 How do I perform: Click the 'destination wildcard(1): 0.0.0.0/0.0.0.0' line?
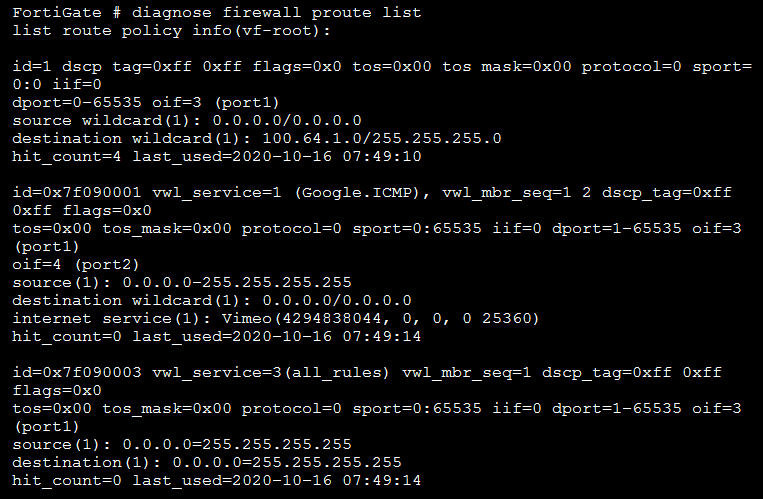pos(212,300)
